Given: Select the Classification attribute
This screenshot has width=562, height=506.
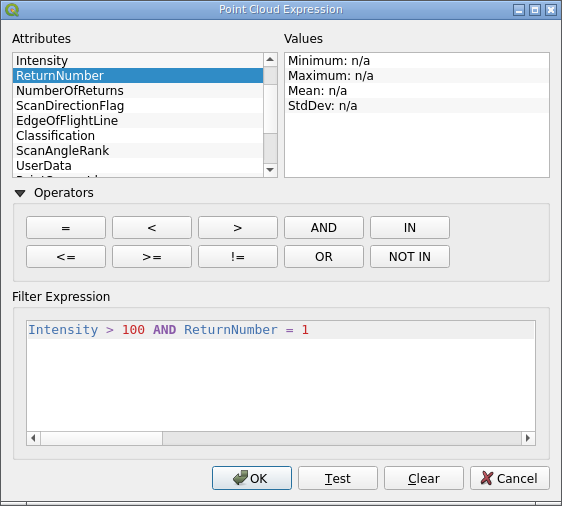Looking at the screenshot, I should pos(138,136).
